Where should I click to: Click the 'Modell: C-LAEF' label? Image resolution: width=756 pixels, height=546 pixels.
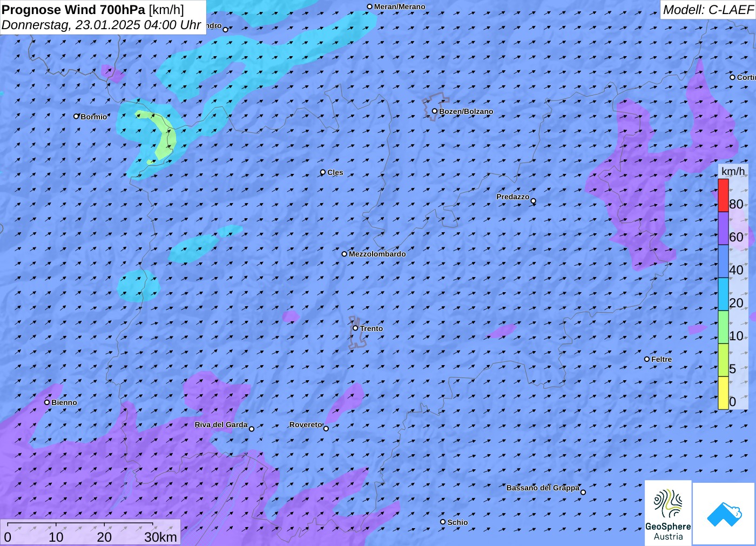click(708, 10)
